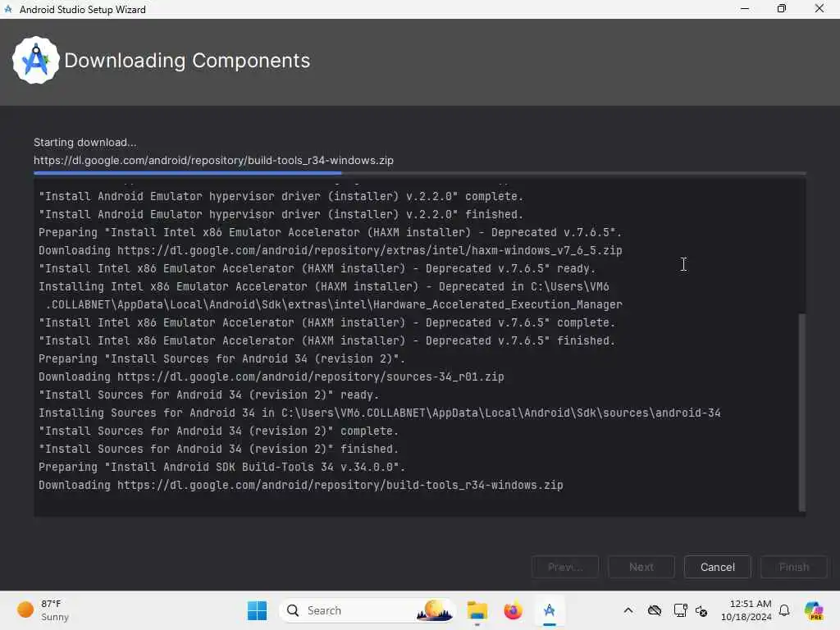Show hidden system tray icons
Screen dimensions: 840x630
pos(628,610)
